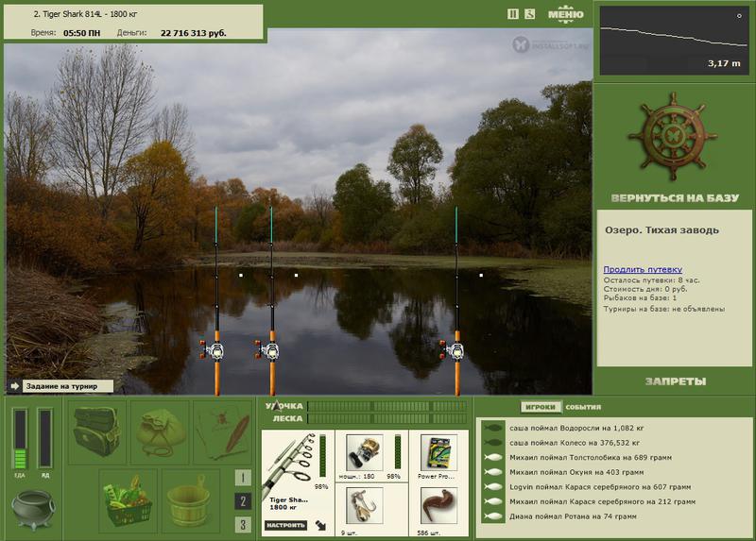Open ЗАПРЕТЫ restrictions
Image resolution: width=756 pixels, height=541 pixels.
pyautogui.click(x=675, y=381)
